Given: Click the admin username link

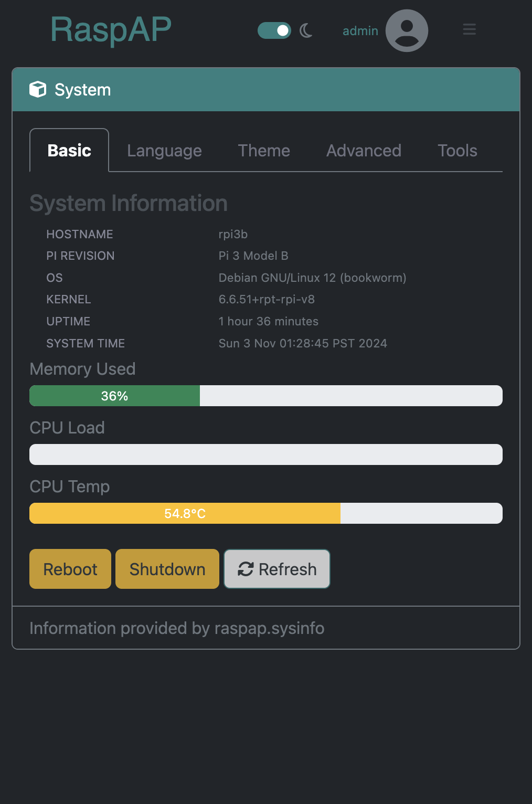Looking at the screenshot, I should pos(360,31).
